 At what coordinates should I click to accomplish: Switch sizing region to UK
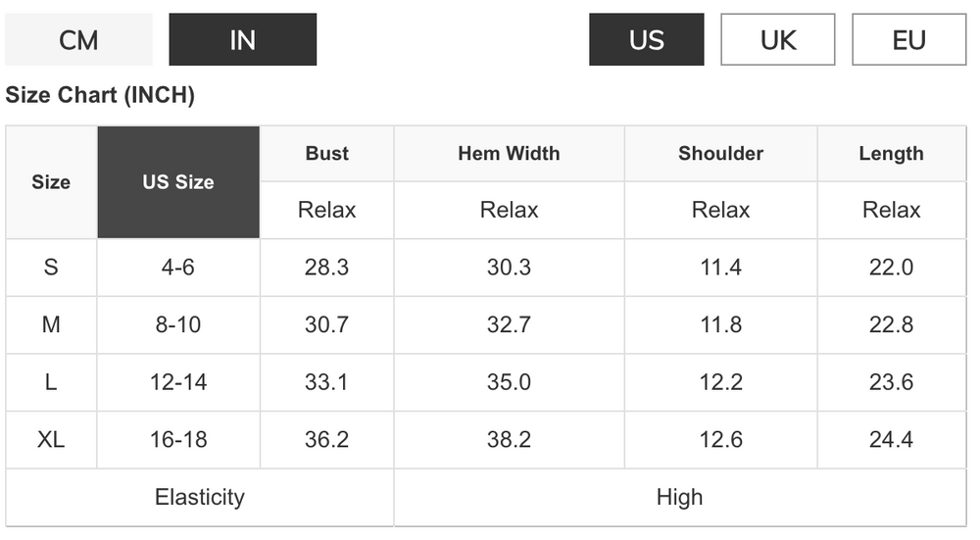point(778,40)
